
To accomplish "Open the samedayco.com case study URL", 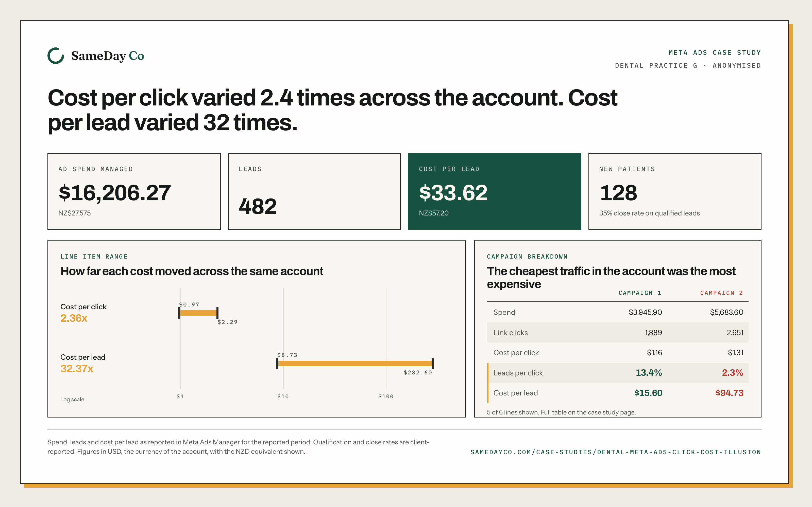I will click(x=615, y=452).
